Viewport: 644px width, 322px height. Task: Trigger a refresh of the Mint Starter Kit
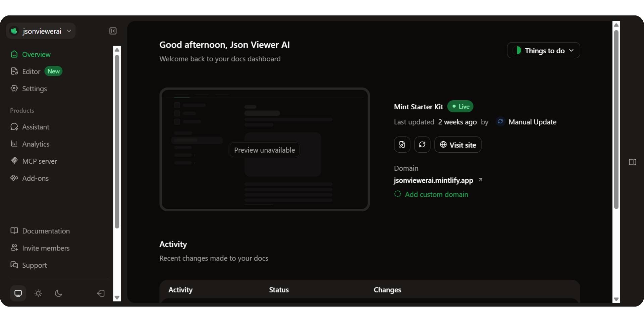click(422, 145)
